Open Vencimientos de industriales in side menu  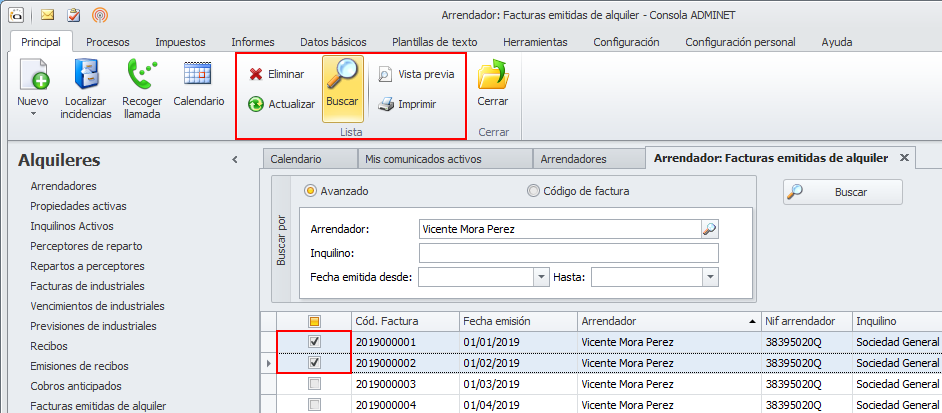click(97, 306)
